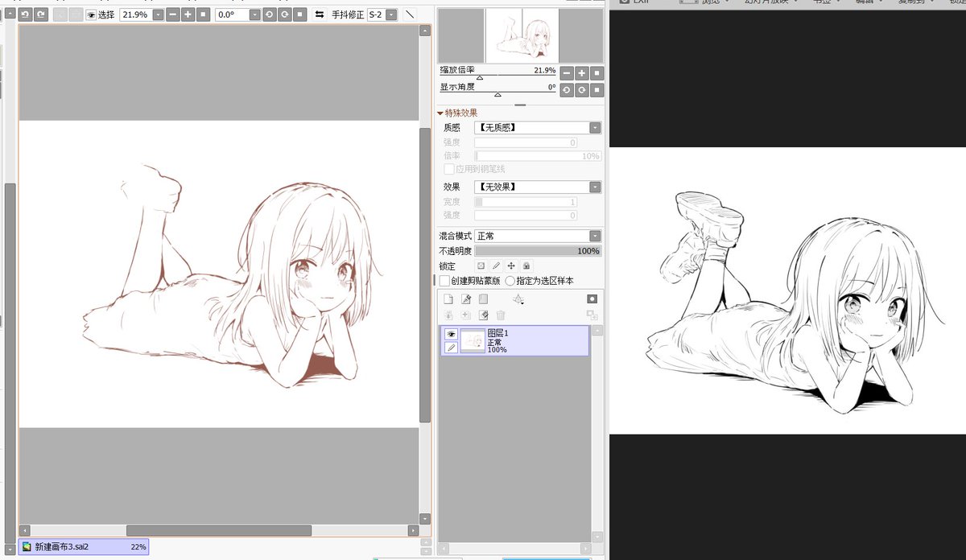Click navigator panel reset zoom button
The height and width of the screenshot is (560, 966).
(597, 72)
